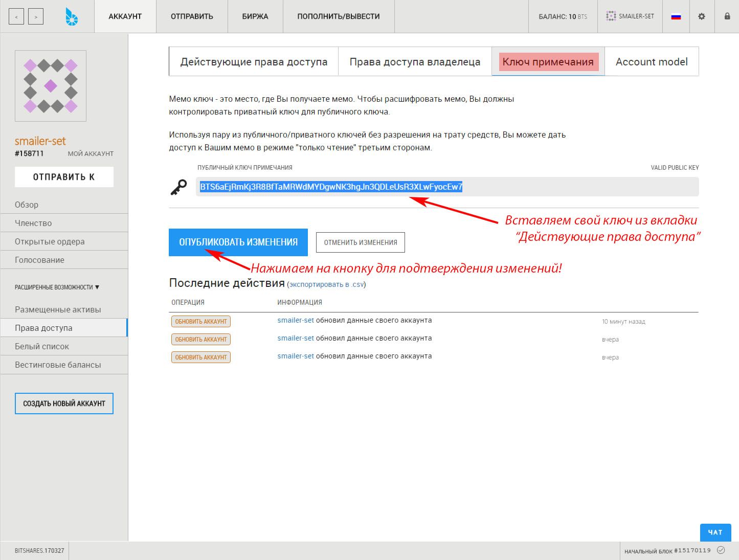Click ОБНОВИТЬ АККАУНТ tag from 10 минут назад
The width and height of the screenshot is (739, 560).
pos(201,322)
